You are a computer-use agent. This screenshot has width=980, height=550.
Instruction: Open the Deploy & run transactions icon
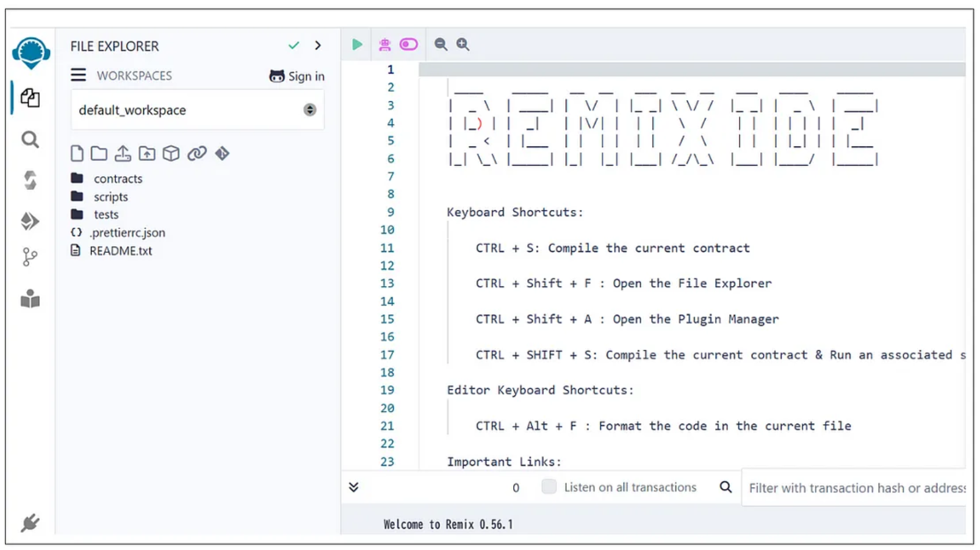[x=30, y=220]
